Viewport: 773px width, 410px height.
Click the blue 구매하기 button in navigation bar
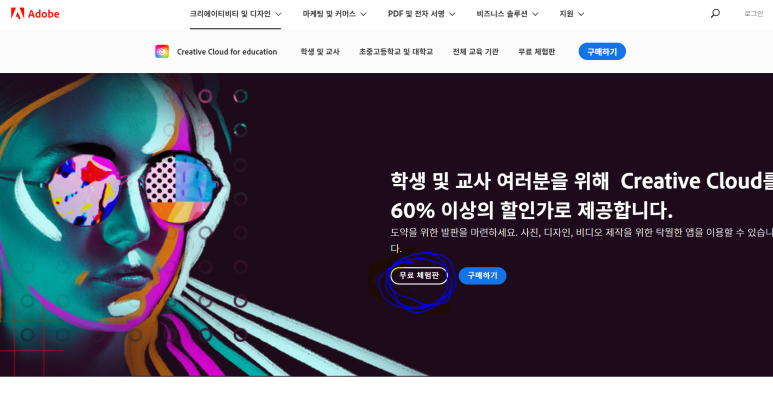(x=602, y=51)
